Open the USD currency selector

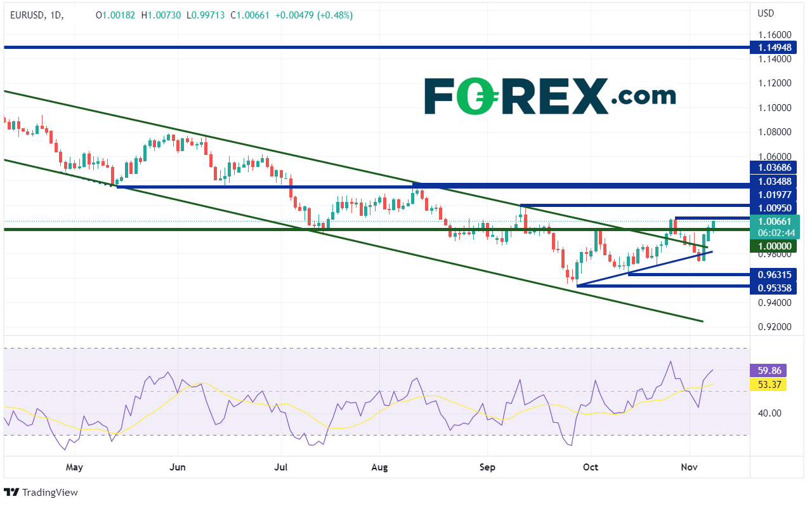(x=766, y=13)
